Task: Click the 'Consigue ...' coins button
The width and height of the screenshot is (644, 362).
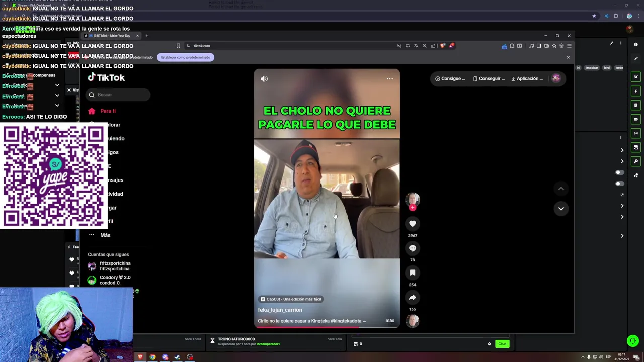Action: (x=450, y=79)
